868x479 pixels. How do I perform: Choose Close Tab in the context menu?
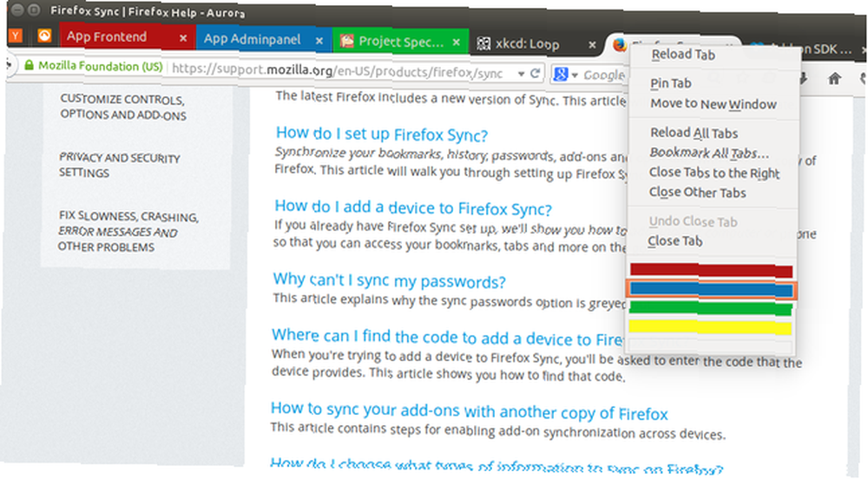pyautogui.click(x=674, y=240)
